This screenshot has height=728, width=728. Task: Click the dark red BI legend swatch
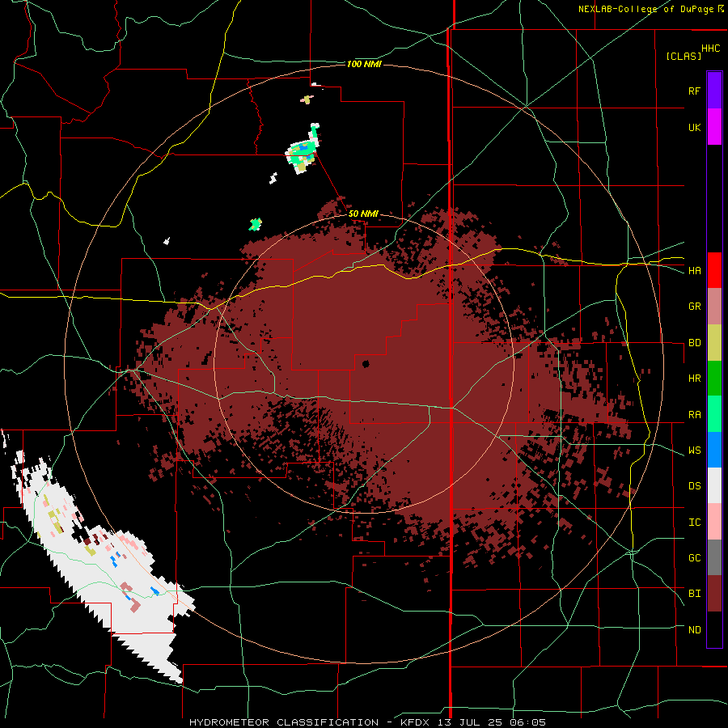point(714,594)
